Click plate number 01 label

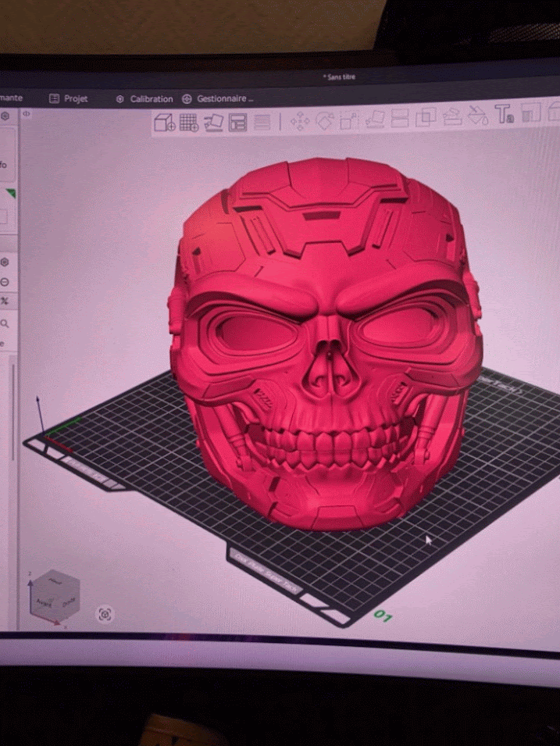(x=383, y=616)
